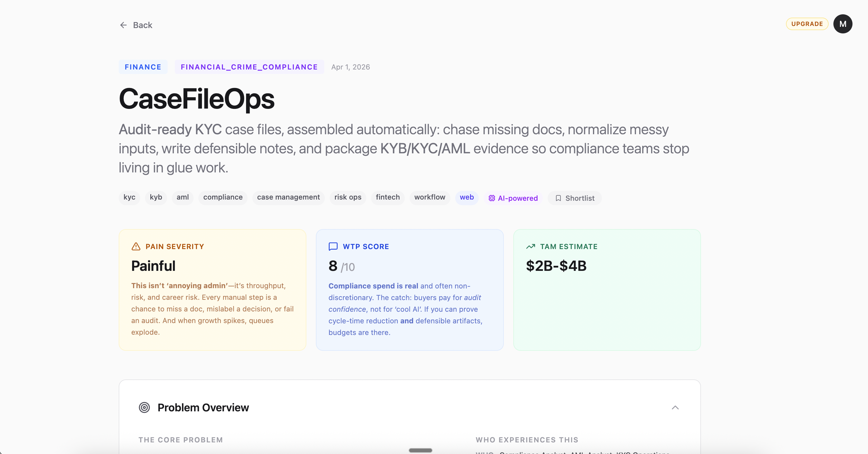The height and width of the screenshot is (454, 868).
Task: Click the AI-powered chip icon
Action: (x=492, y=198)
